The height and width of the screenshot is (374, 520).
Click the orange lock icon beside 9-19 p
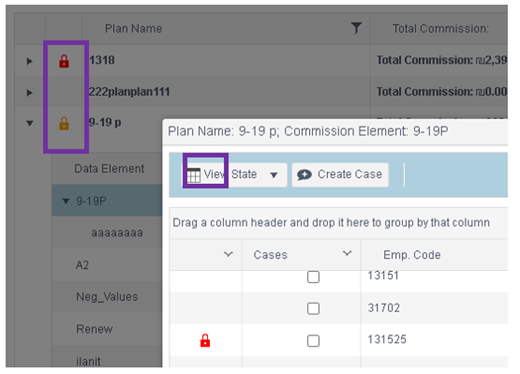pyautogui.click(x=64, y=123)
